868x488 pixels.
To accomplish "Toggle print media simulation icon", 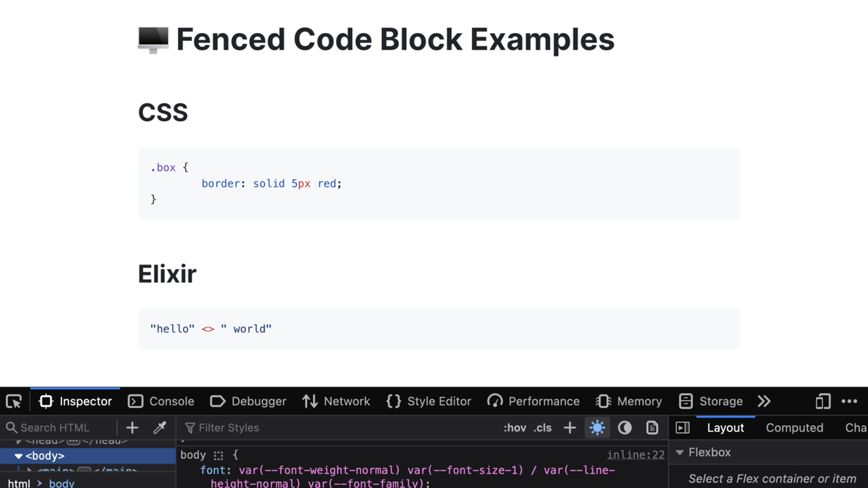I will [652, 427].
